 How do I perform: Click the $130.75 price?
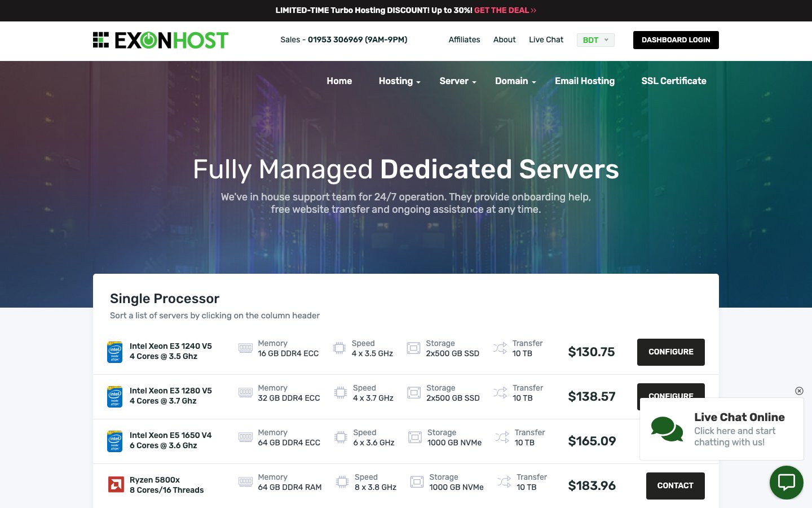point(592,352)
